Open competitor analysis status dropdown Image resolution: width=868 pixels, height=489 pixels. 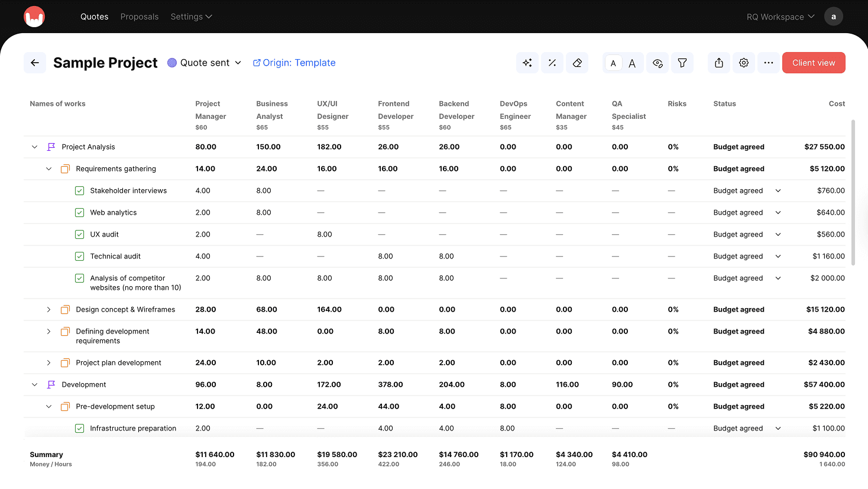point(778,278)
